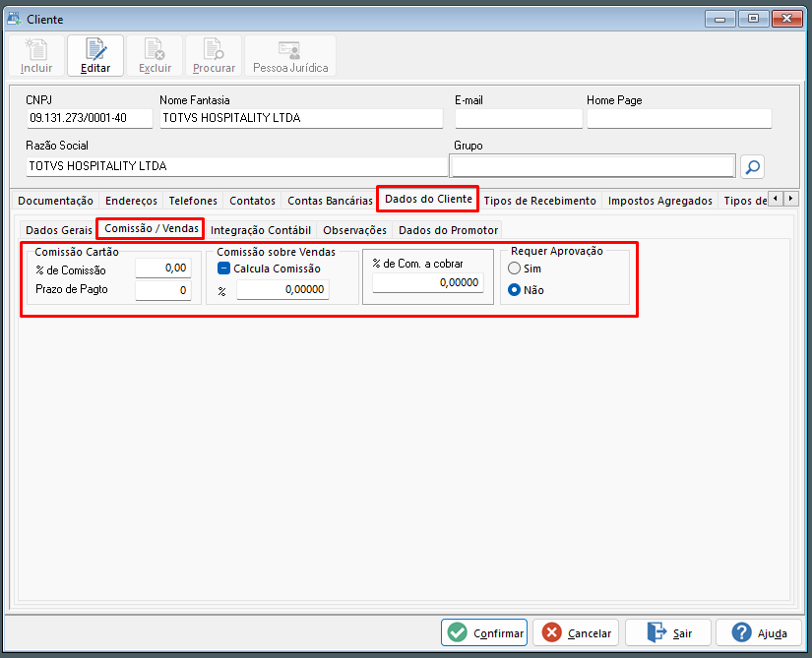Click the Comissão sobre Vendas percent field

[282, 290]
